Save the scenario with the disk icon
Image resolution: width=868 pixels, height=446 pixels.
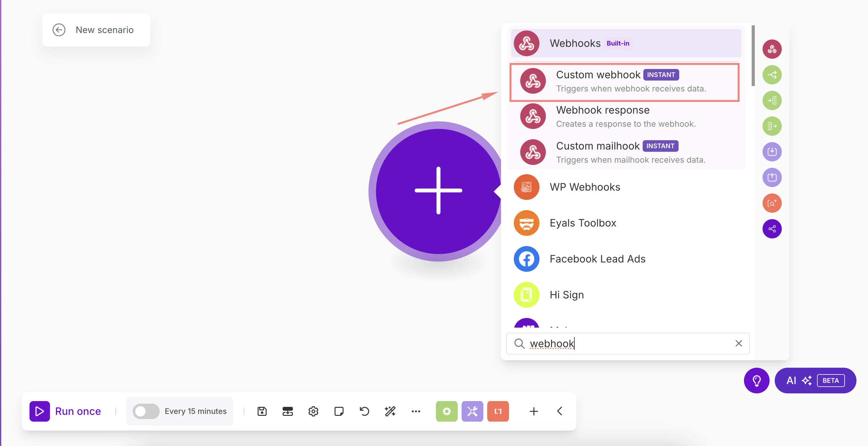pos(262,411)
